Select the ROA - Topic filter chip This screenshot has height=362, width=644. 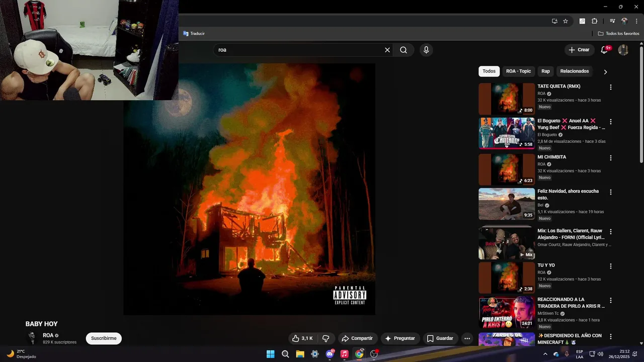pos(518,71)
